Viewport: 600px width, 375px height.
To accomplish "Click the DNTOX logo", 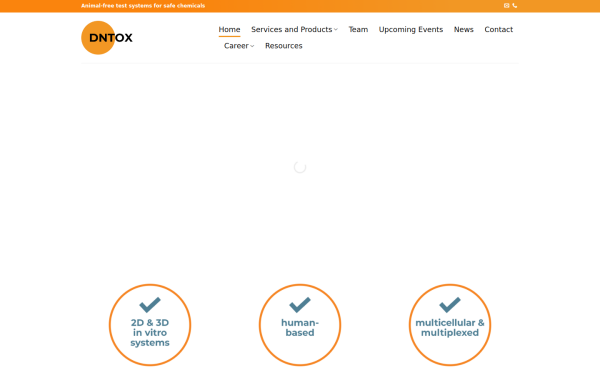I will point(107,38).
